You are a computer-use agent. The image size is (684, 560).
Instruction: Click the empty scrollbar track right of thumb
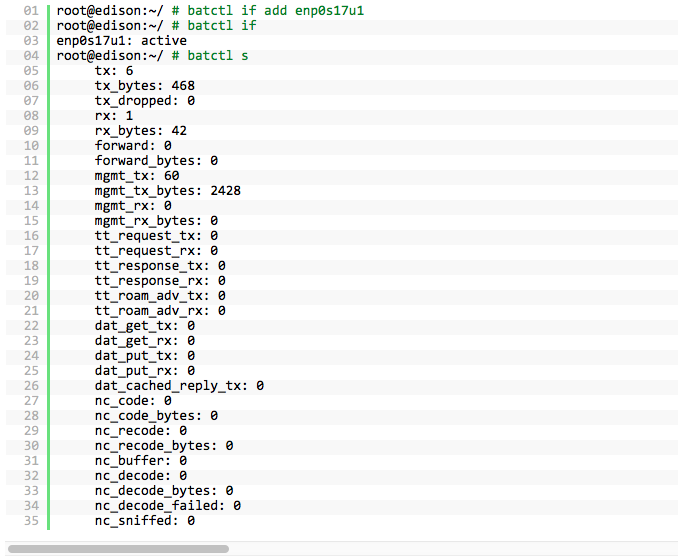click(453, 549)
